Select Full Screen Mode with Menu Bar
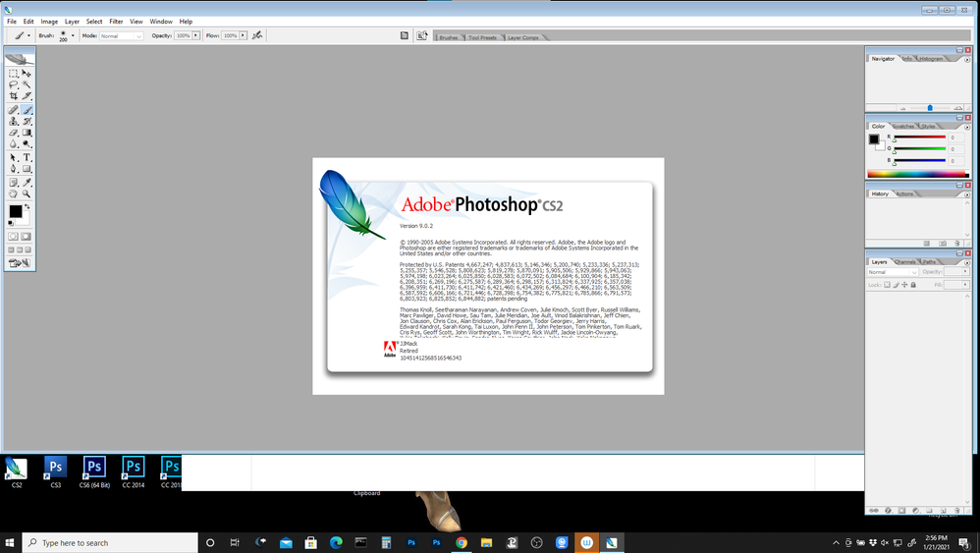Image resolution: width=980 pixels, height=553 pixels. pos(20,249)
